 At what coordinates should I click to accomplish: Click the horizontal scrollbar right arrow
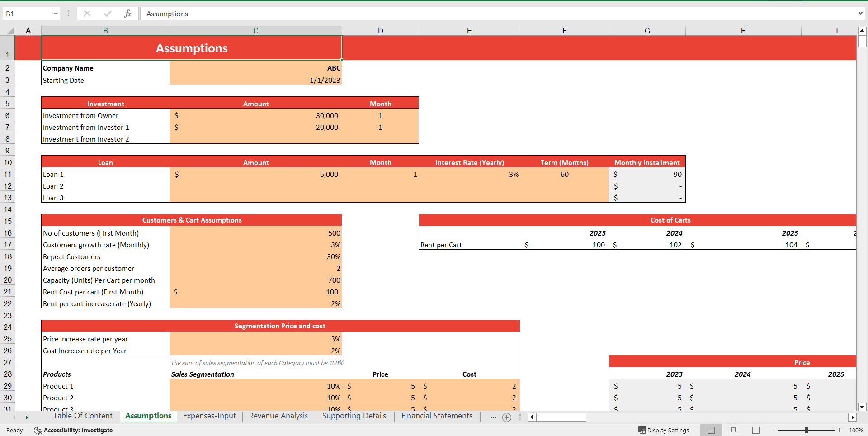tap(853, 417)
